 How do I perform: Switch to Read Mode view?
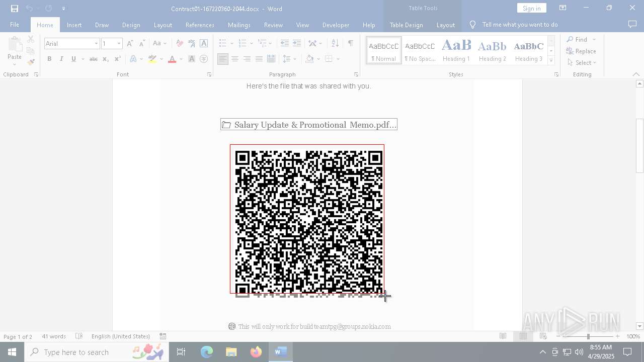tap(503, 336)
